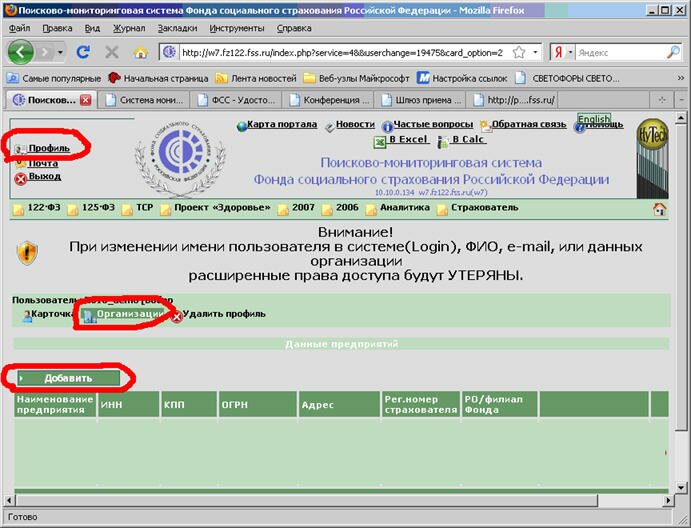Click the horizontal scrollbar right arrow
691x528 pixels.
click(x=669, y=500)
